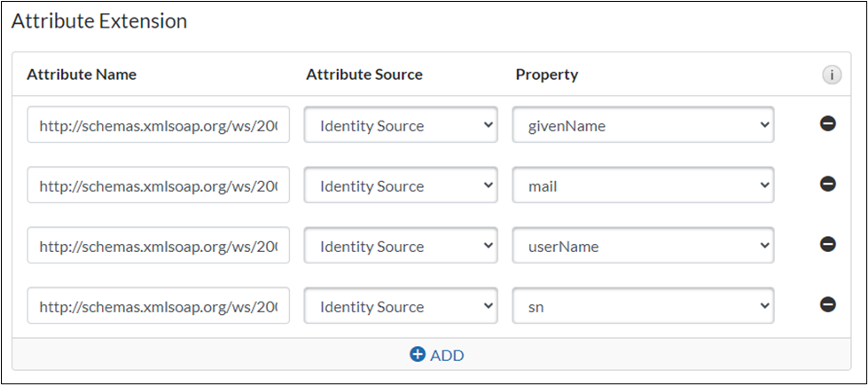Open the mail Property dropdown

pos(643,186)
